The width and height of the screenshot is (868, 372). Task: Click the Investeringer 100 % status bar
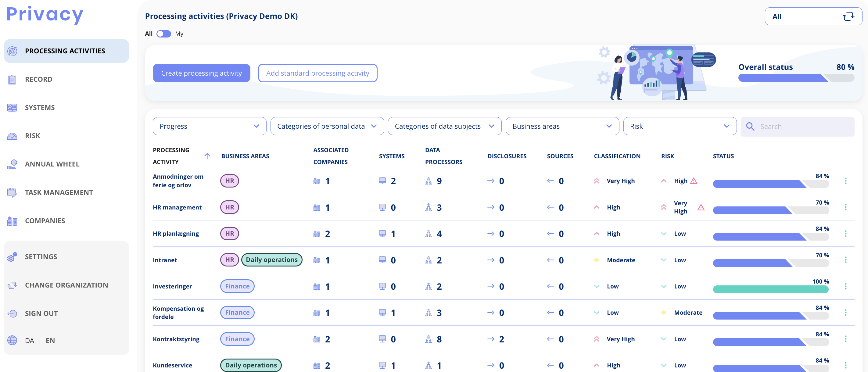[x=771, y=289]
